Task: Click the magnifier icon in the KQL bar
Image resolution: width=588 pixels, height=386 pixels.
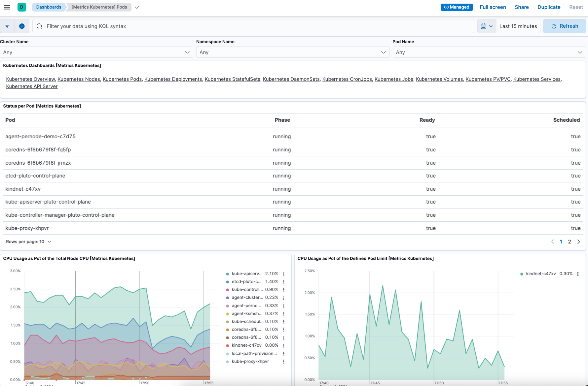Action: (39, 26)
